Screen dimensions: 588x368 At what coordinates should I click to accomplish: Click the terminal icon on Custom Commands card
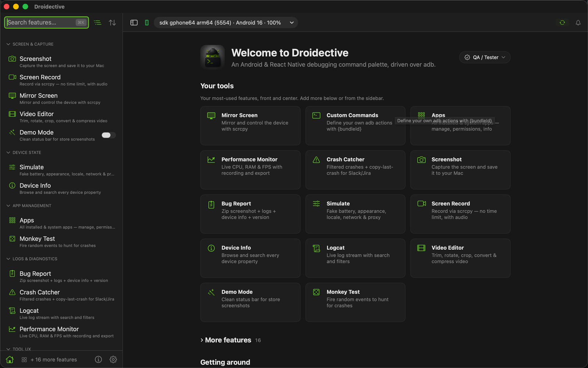point(316,116)
